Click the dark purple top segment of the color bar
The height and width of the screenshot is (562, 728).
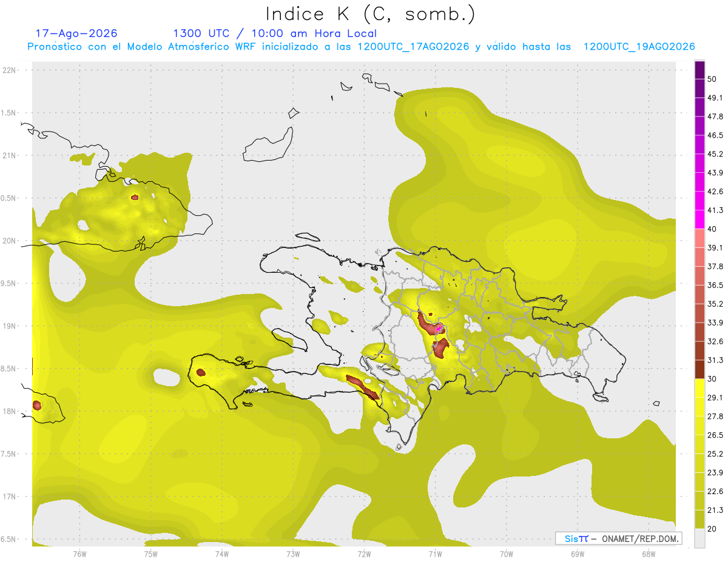pyautogui.click(x=699, y=71)
